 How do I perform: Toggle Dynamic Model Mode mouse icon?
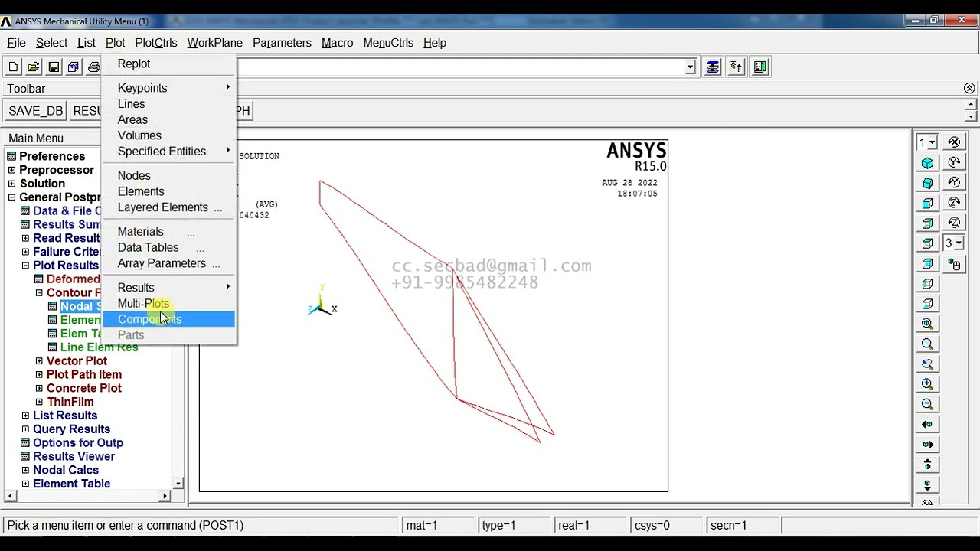click(954, 265)
